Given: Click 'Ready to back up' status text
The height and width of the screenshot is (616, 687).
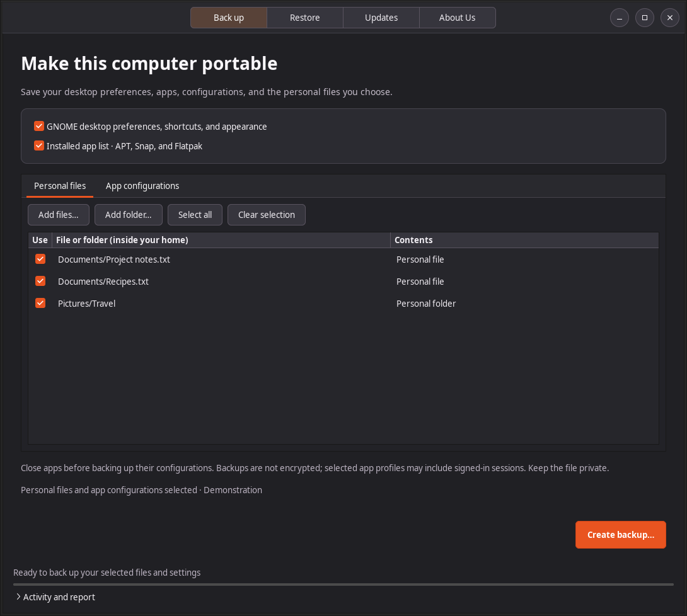Looking at the screenshot, I should [x=107, y=572].
